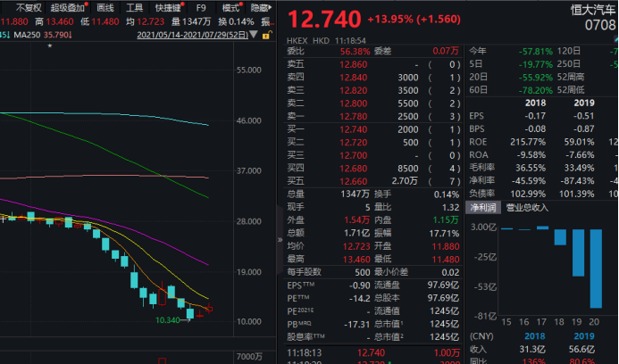This screenshot has height=364, width=619.
Task: Click the 2021/05/14-2021/07/29 date range link
Action: (193, 35)
